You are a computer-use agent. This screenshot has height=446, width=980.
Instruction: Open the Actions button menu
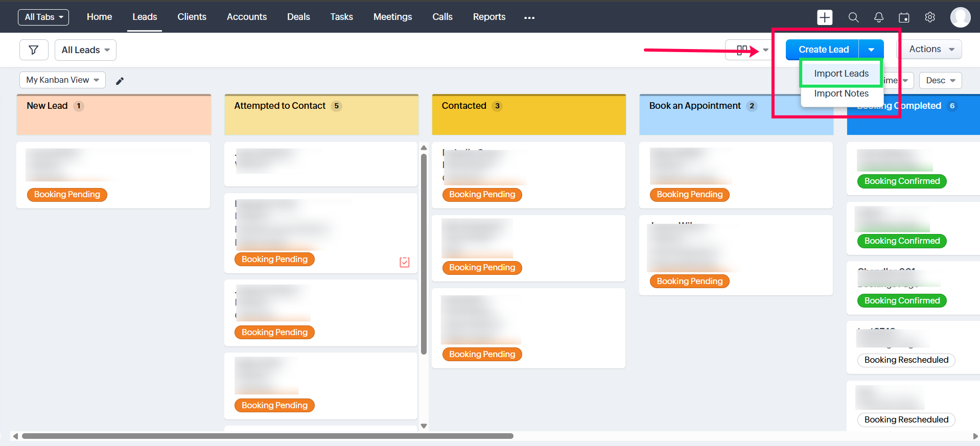click(931, 50)
